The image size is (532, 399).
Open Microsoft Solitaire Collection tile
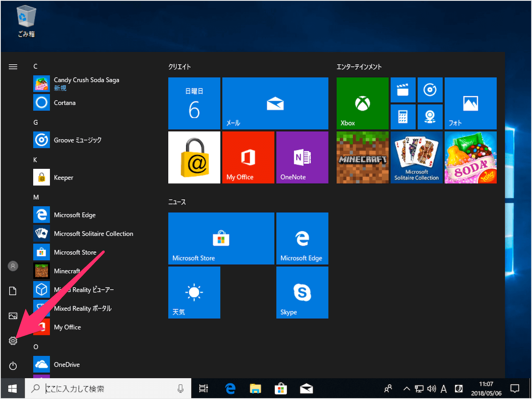tap(416, 157)
